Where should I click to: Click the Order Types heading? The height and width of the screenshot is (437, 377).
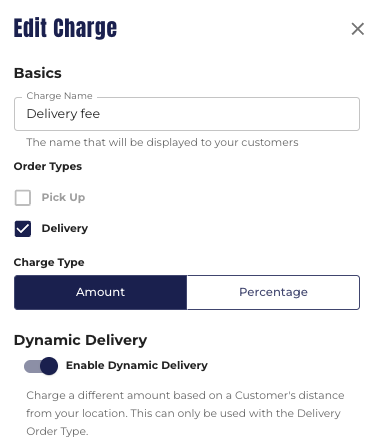(48, 166)
